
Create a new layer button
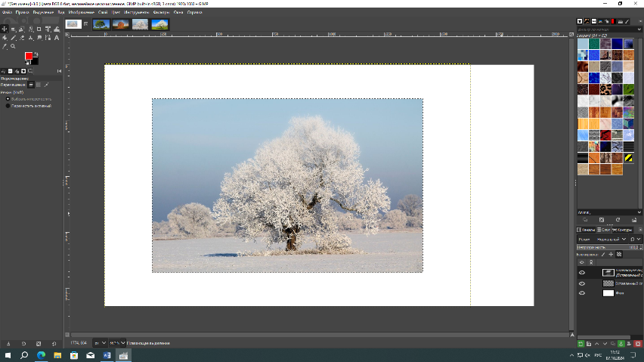[581, 344]
